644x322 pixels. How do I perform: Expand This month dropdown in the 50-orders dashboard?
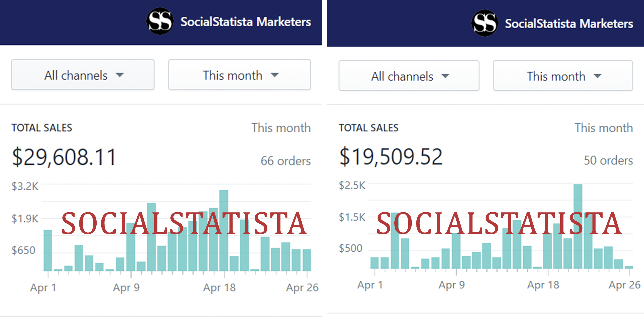[x=563, y=76]
